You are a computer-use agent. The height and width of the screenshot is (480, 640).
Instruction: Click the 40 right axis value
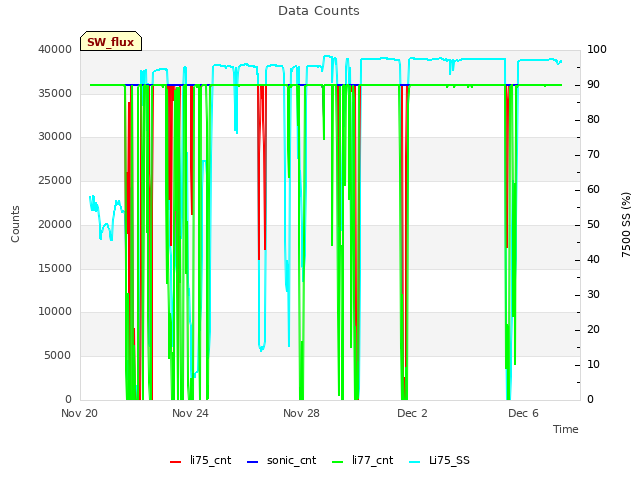click(593, 260)
